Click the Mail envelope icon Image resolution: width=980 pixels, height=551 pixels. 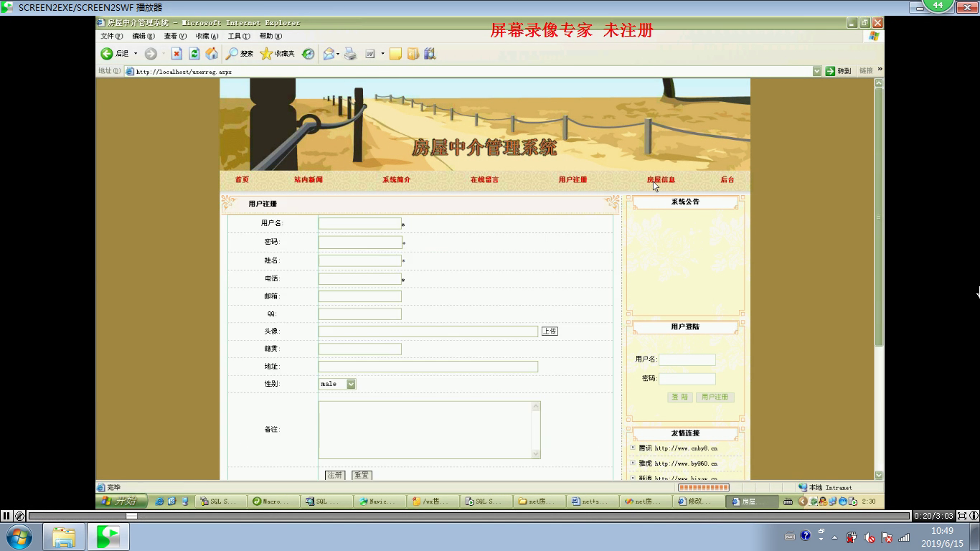click(x=329, y=54)
